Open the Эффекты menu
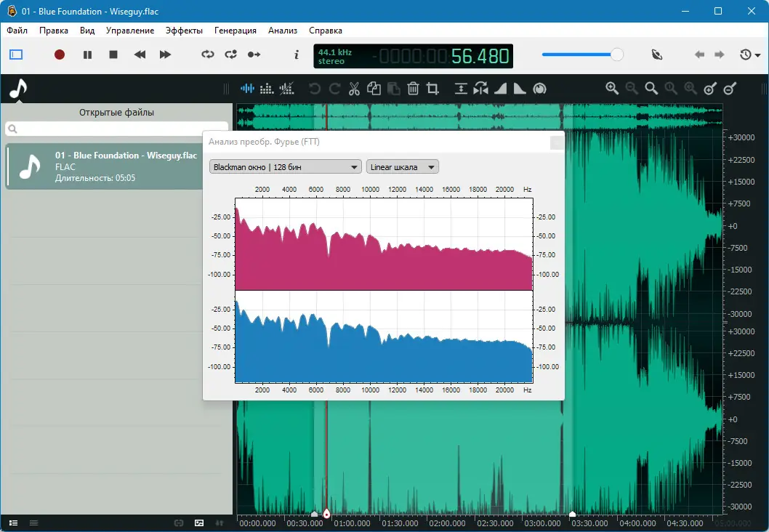Screen dimensions: 769x532 pos(184,31)
